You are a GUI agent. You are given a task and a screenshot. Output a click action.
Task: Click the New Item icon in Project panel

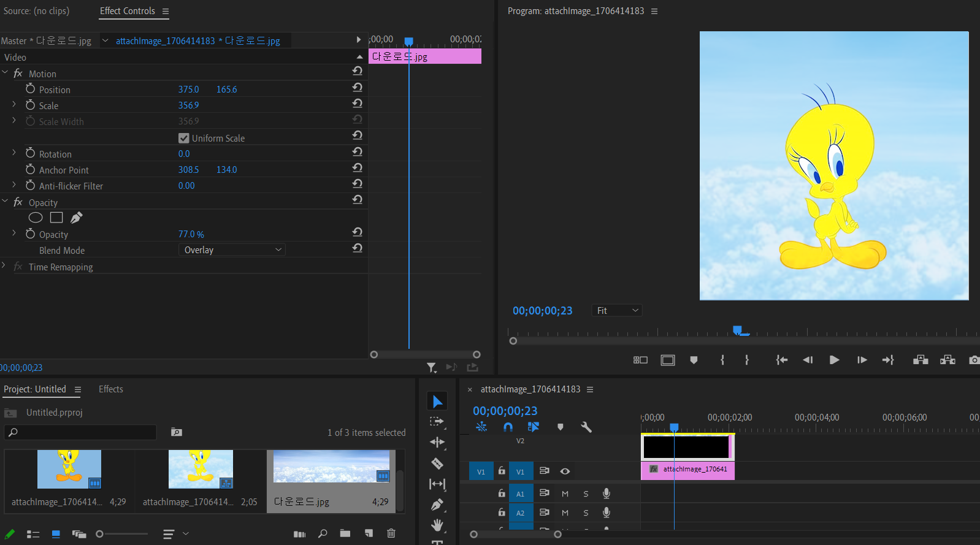click(369, 533)
